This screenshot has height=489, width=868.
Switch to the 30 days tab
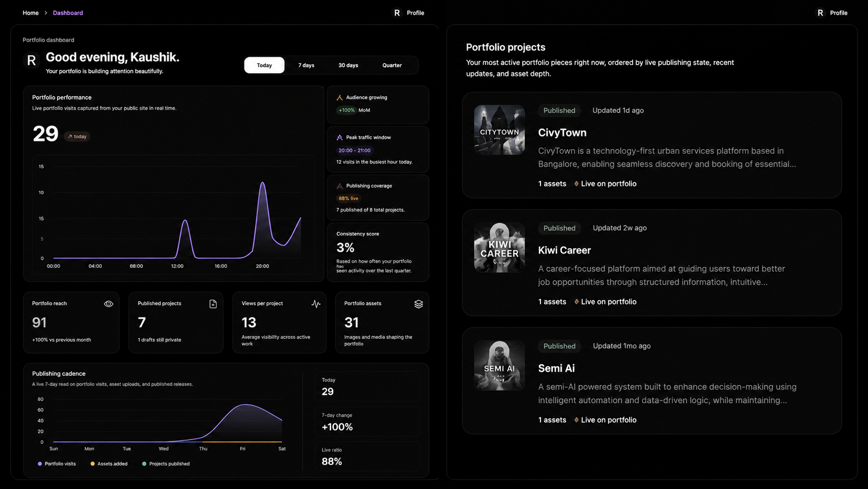coord(348,65)
